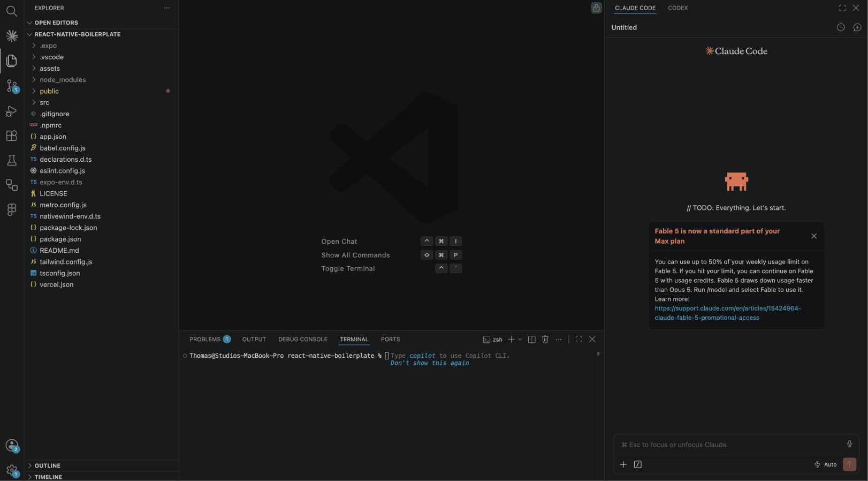
Task: Switch to the Ports tab
Action: (x=391, y=340)
